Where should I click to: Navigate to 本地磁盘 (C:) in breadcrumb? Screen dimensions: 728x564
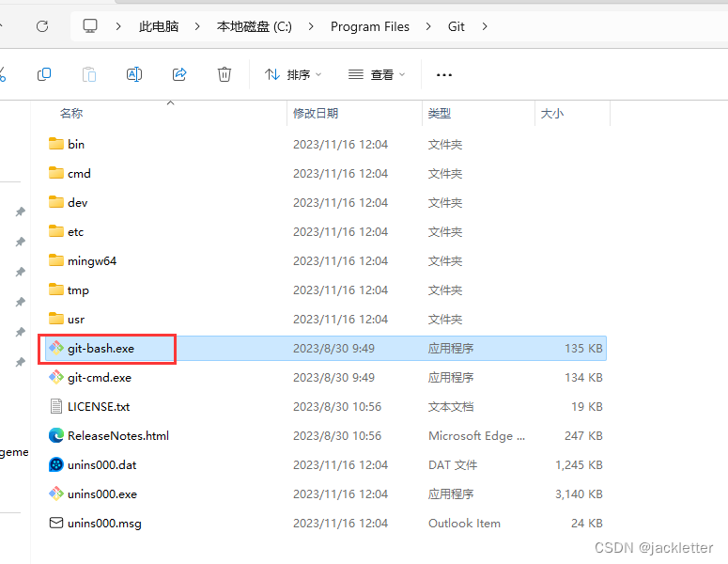254,26
